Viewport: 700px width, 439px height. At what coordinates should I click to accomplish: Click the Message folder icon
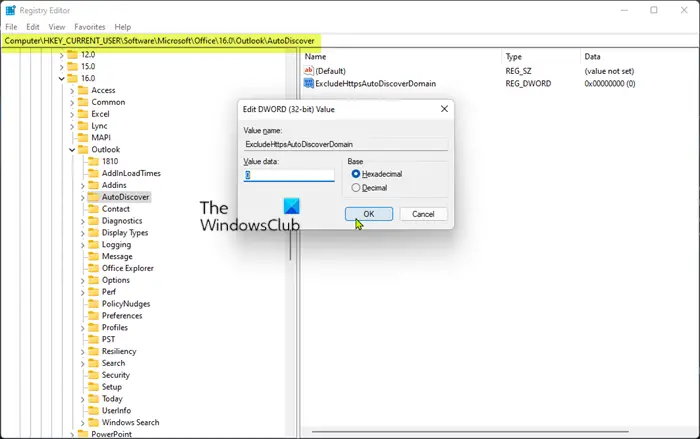93,256
